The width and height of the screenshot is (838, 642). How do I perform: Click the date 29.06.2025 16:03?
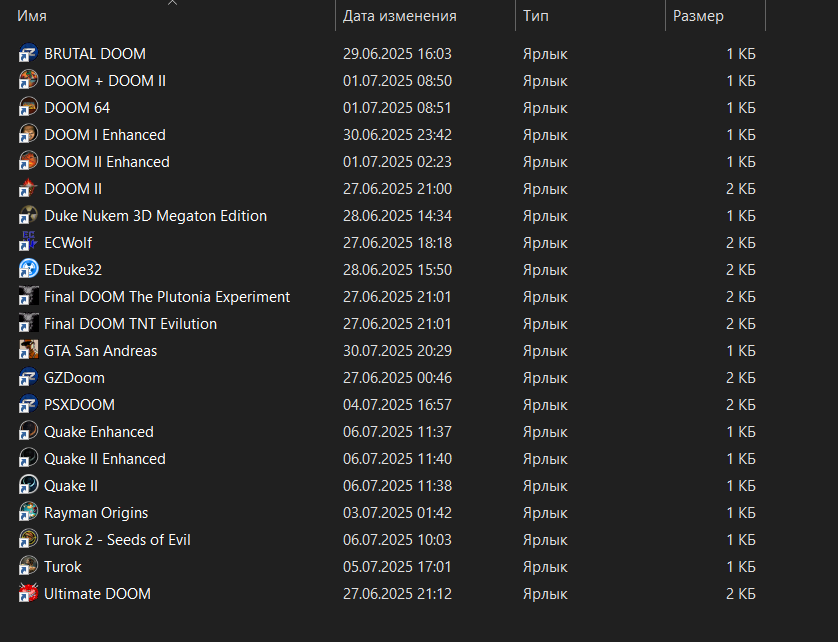(397, 54)
